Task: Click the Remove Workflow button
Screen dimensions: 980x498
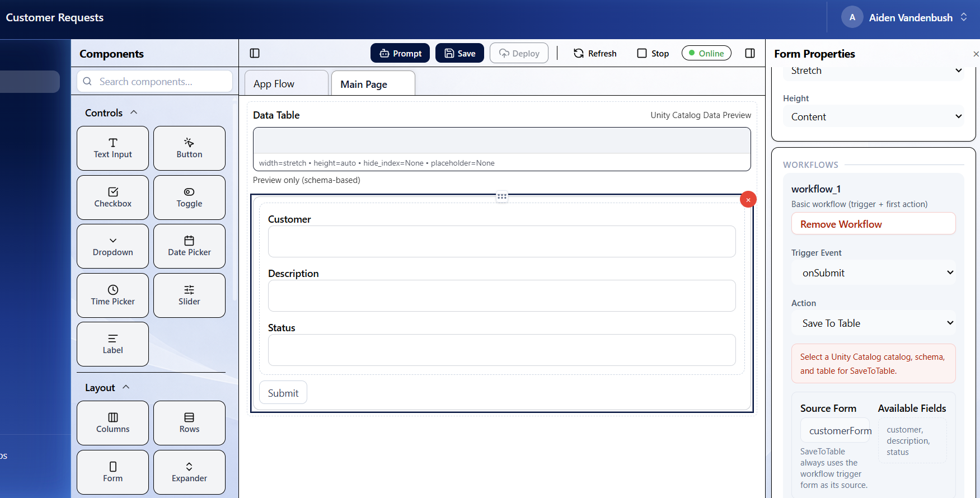Action: pyautogui.click(x=873, y=224)
